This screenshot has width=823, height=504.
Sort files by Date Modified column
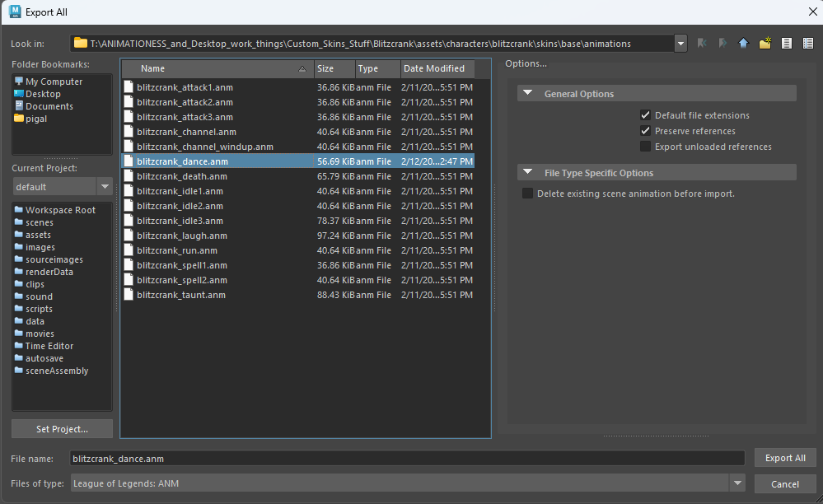click(433, 68)
